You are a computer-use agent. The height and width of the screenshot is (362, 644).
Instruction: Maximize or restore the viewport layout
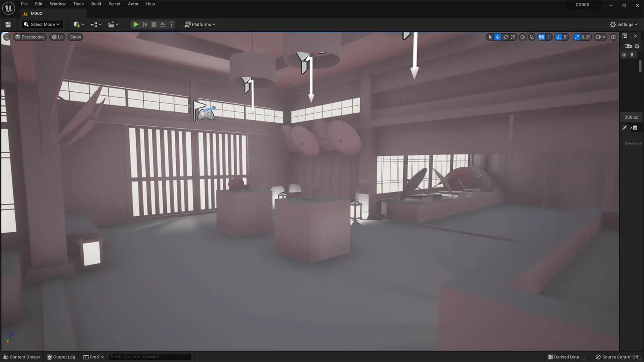pyautogui.click(x=613, y=37)
